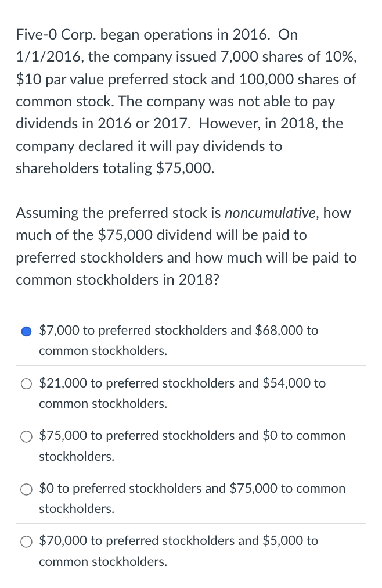Click the second answer's common stockholders line
The image size is (382, 588).
103,404
